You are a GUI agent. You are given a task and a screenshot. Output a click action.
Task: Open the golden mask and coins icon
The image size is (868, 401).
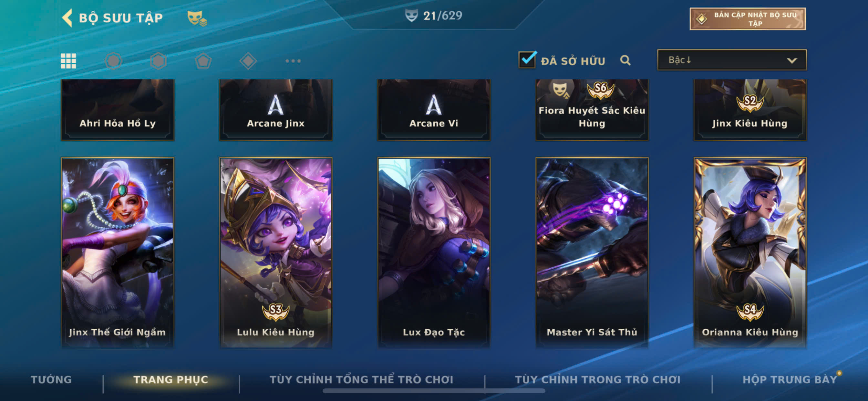click(x=197, y=18)
